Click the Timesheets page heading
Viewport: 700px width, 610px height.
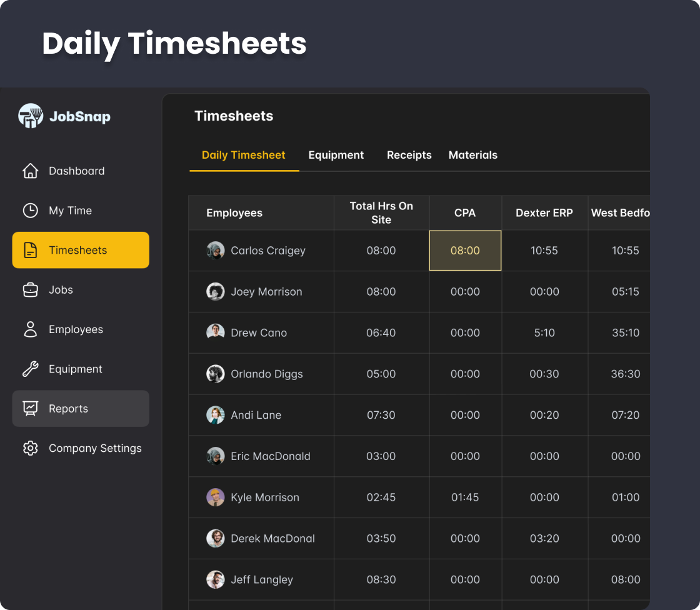coord(234,116)
